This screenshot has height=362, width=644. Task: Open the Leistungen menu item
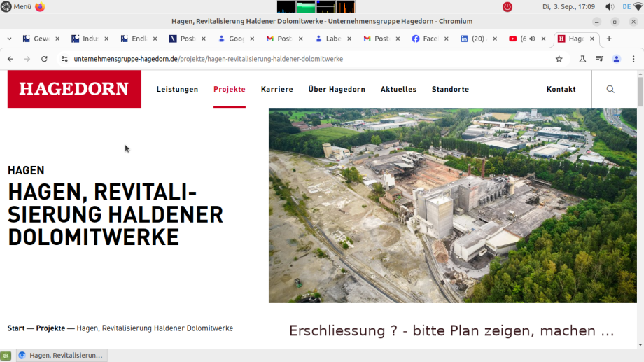177,89
